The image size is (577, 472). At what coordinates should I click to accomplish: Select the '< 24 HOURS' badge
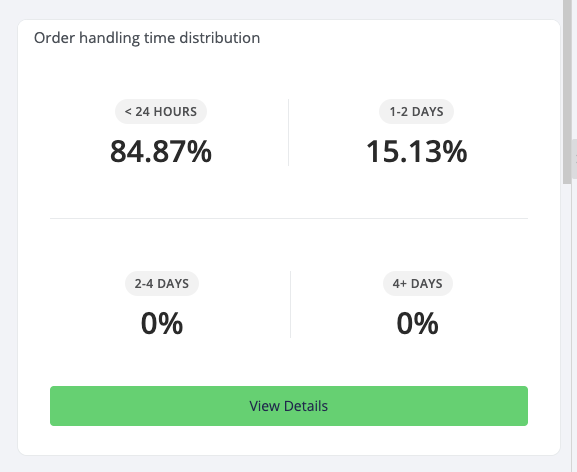click(161, 111)
